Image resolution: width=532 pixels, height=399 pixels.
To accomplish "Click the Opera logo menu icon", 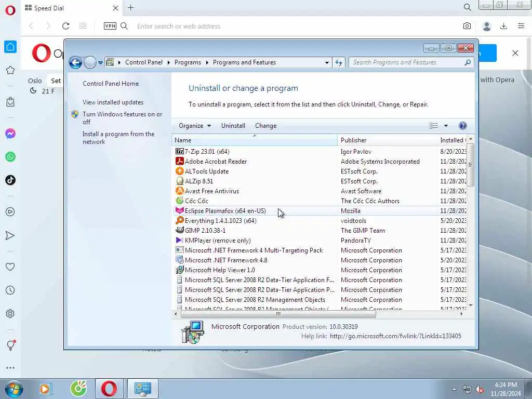I will tap(10, 10).
